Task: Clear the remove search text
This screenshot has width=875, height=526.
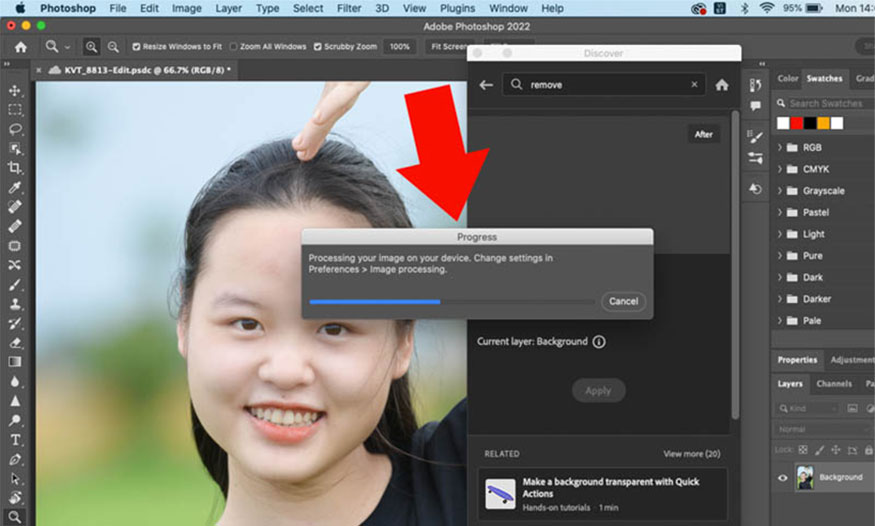Action: point(694,84)
